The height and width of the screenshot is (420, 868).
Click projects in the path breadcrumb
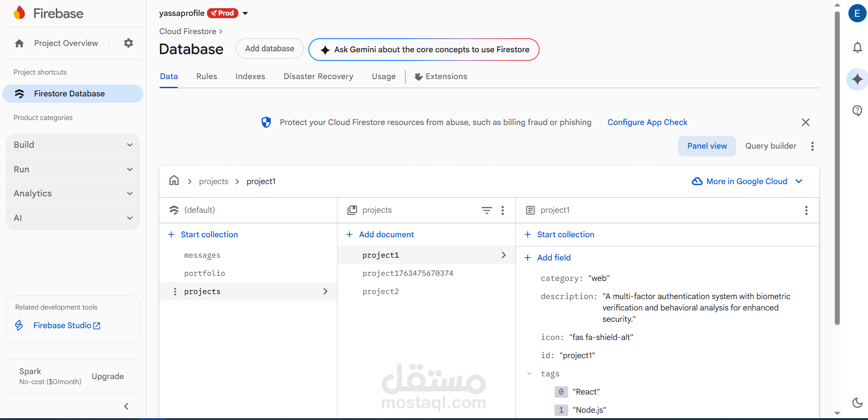(214, 181)
